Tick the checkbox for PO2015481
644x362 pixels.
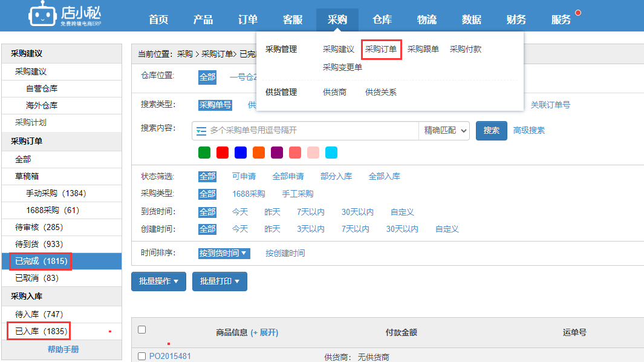coord(142,356)
